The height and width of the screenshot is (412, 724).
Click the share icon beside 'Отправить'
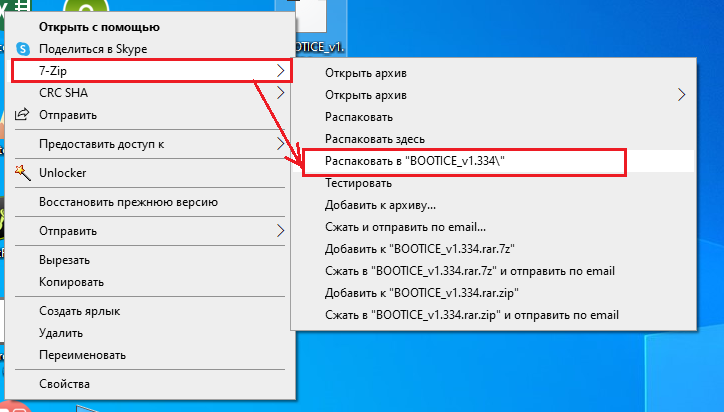click(x=22, y=114)
